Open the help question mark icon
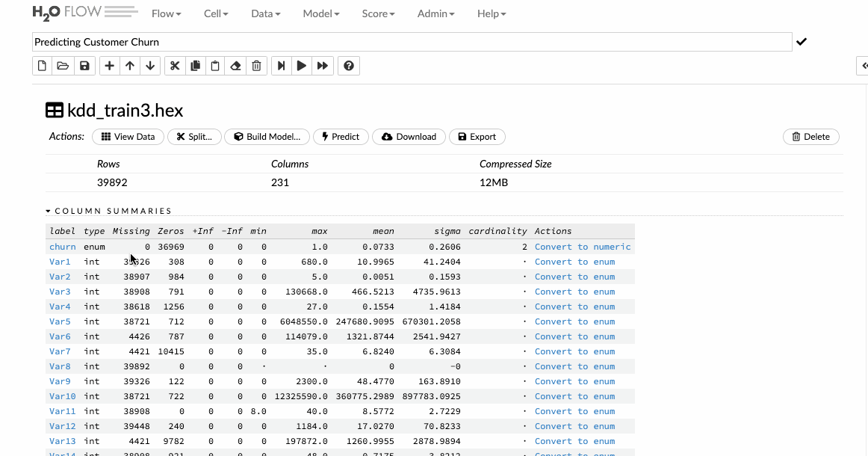The height and width of the screenshot is (456, 868). (x=349, y=66)
